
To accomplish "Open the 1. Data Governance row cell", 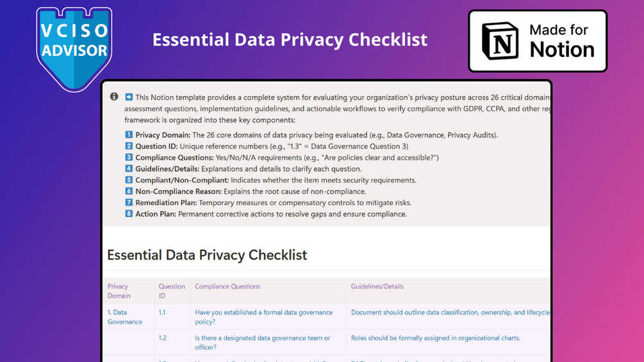I will coord(125,317).
